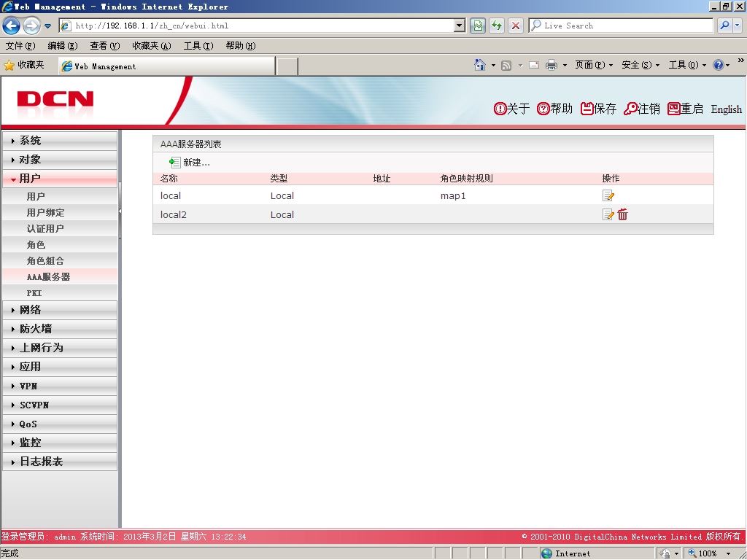
Task: Open the 编辑(E) menu
Action: click(x=63, y=46)
